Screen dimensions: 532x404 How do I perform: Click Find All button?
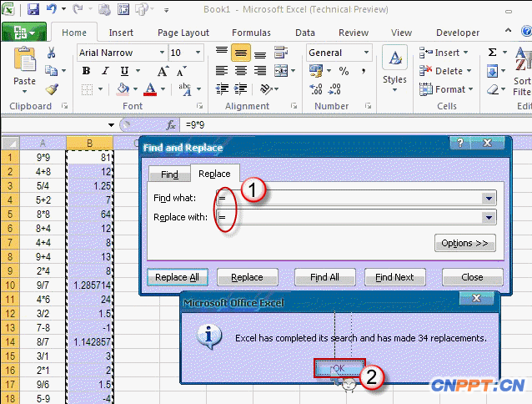point(324,277)
